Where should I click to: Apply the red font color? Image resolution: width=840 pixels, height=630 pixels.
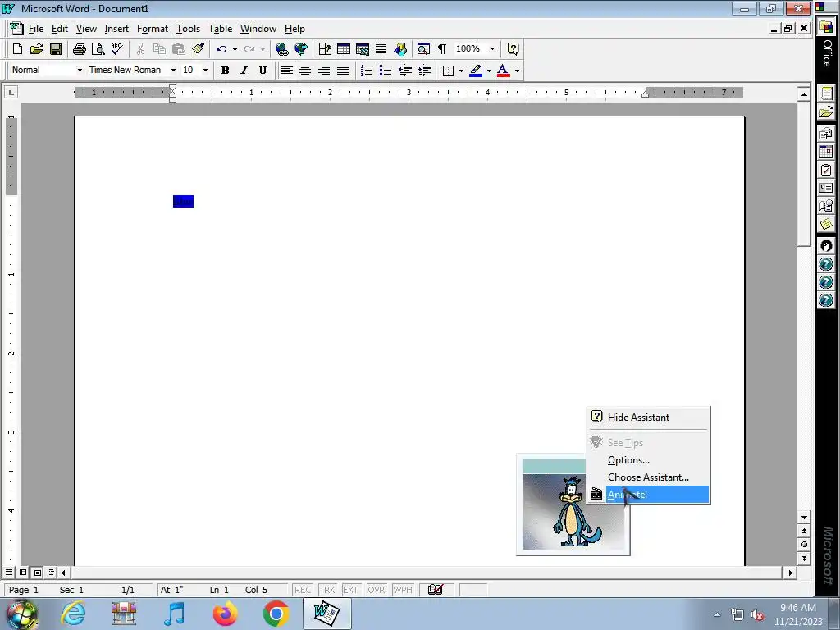pos(503,71)
